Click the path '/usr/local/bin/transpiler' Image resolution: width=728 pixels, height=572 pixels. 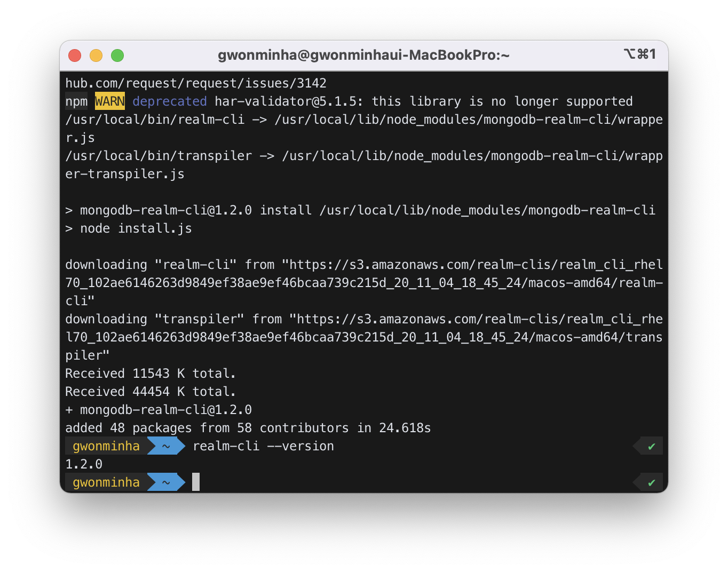(x=159, y=156)
